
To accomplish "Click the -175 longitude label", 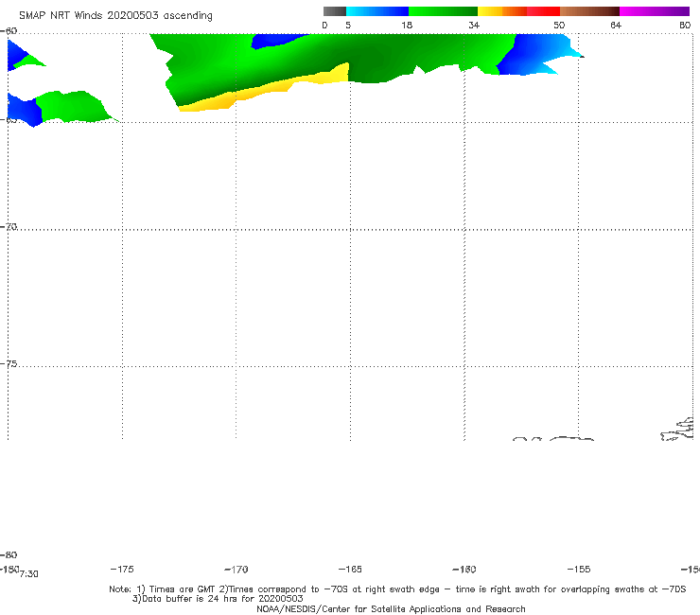I will (122, 569).
